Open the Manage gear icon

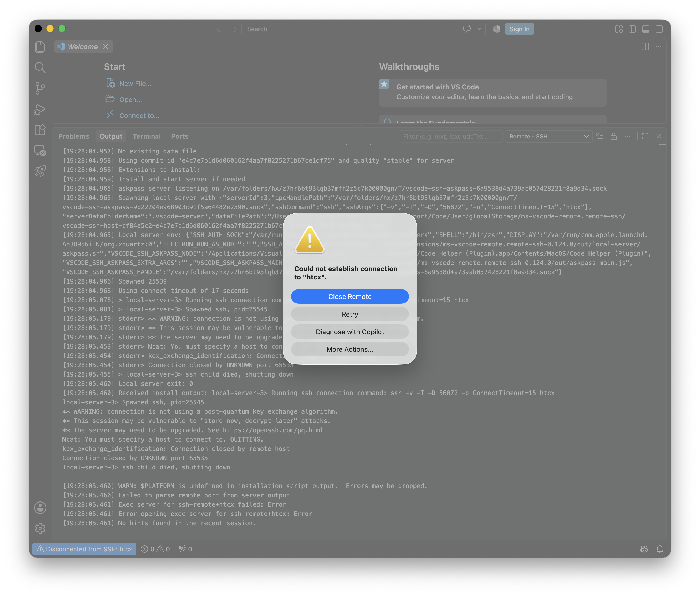pos(40,528)
